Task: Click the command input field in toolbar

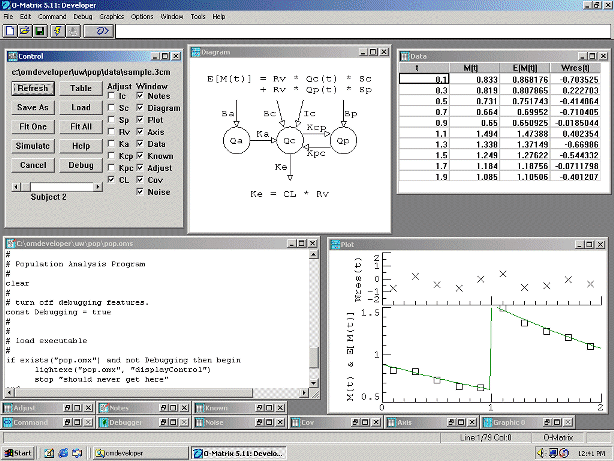Action: point(363,31)
